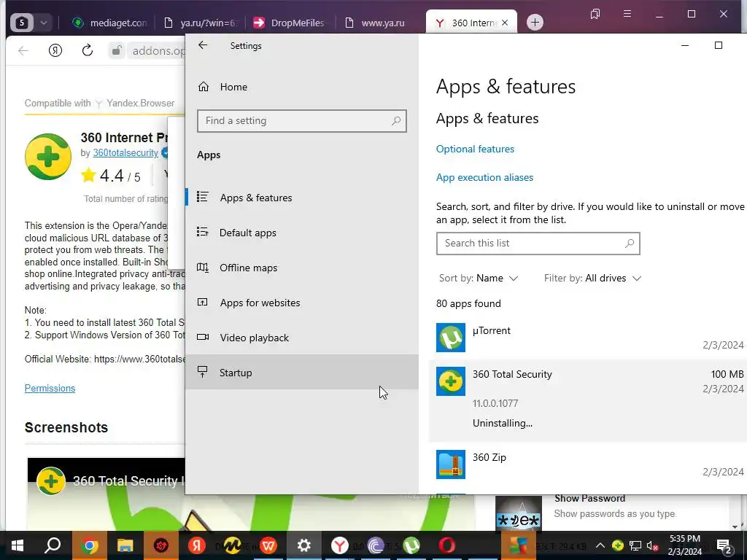The width and height of the screenshot is (747, 560).
Task: Click the Find a setting search box
Action: pos(301,121)
